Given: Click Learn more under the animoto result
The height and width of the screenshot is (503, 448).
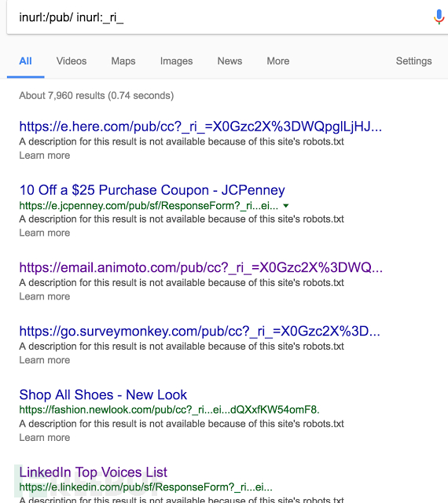Looking at the screenshot, I should click(x=45, y=296).
